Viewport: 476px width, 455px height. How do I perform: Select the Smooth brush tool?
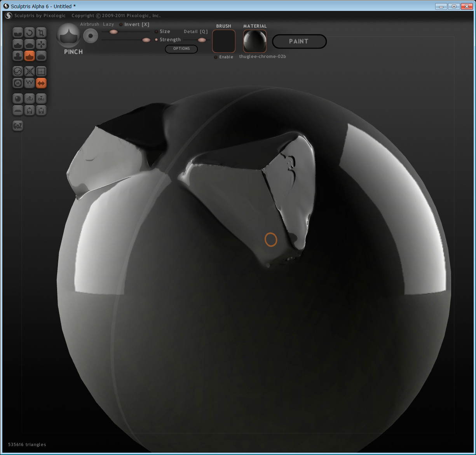(41, 56)
